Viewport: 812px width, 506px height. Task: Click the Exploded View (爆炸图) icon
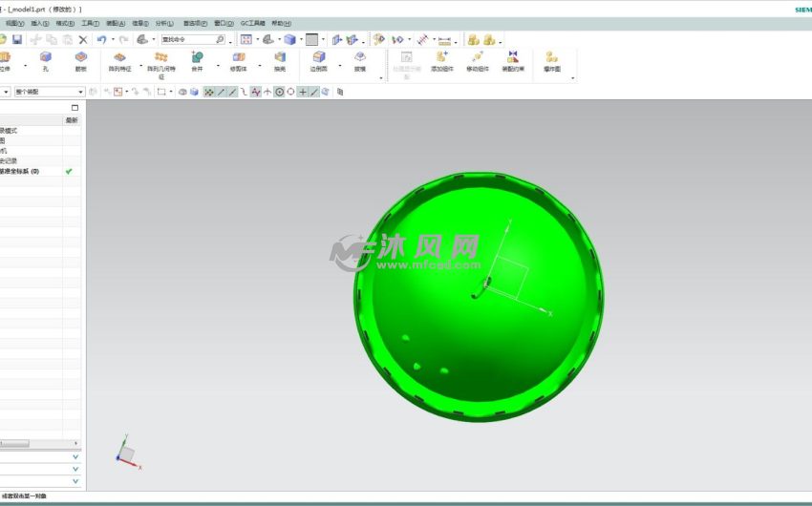551,58
